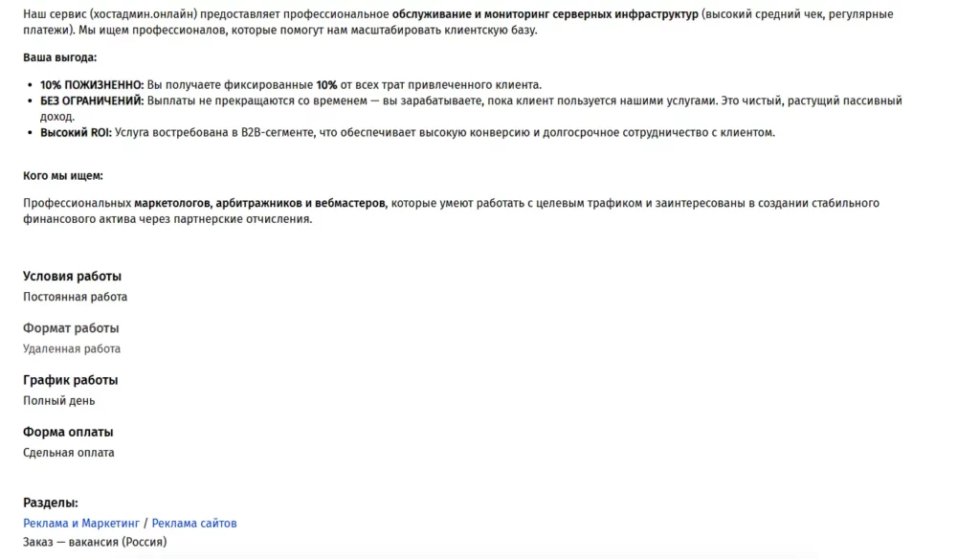Select the "Сдельная оплата" value text
The width and height of the screenshot is (980, 559).
point(68,453)
